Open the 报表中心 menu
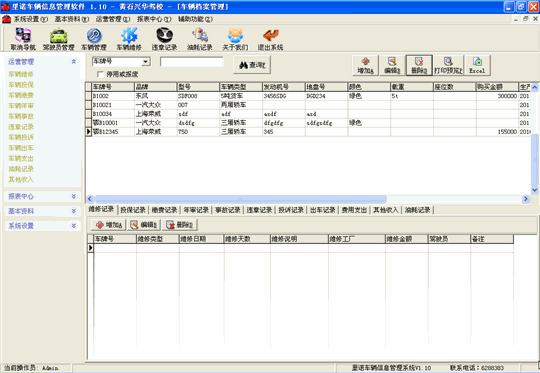Image resolution: width=540 pixels, height=373 pixels. (x=154, y=19)
